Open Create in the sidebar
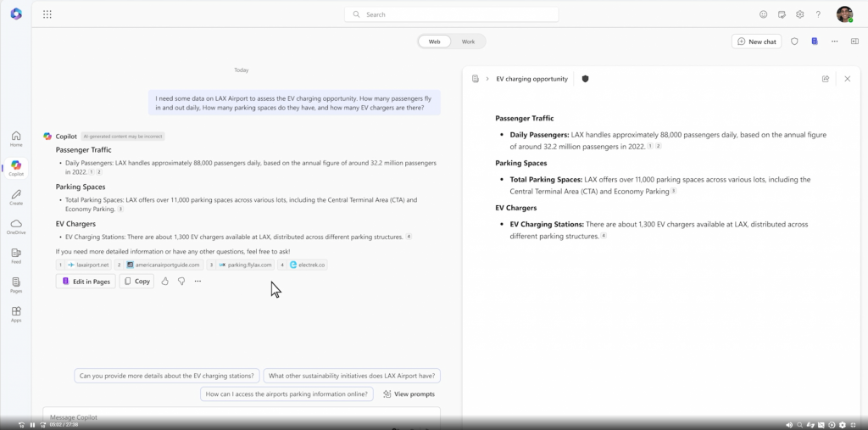868x430 pixels. pyautogui.click(x=16, y=198)
